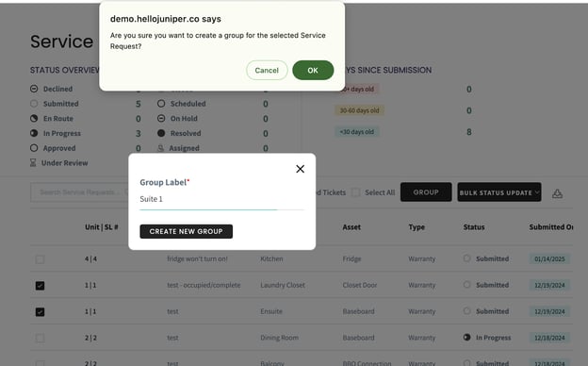Image resolution: width=588 pixels, height=366 pixels.
Task: Uncheck the test - occupied/complete row checkbox
Action: coord(41,286)
